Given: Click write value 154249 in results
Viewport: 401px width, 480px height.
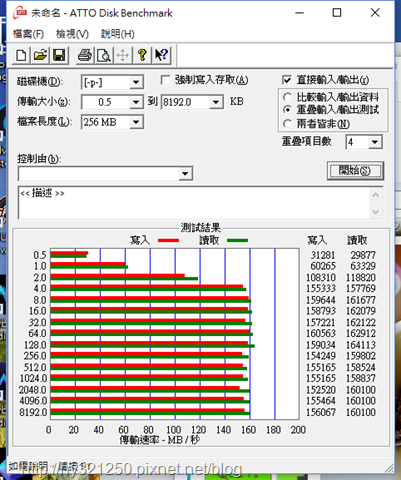Looking at the screenshot, I should pos(321,356).
